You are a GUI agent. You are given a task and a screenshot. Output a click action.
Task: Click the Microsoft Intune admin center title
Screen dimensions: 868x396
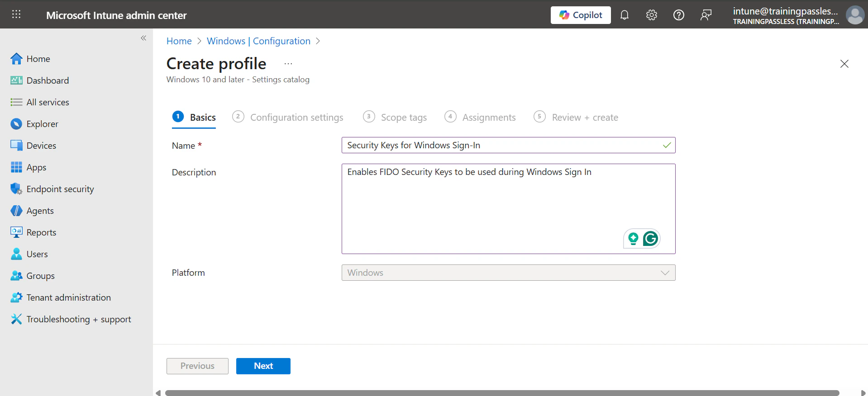point(116,15)
